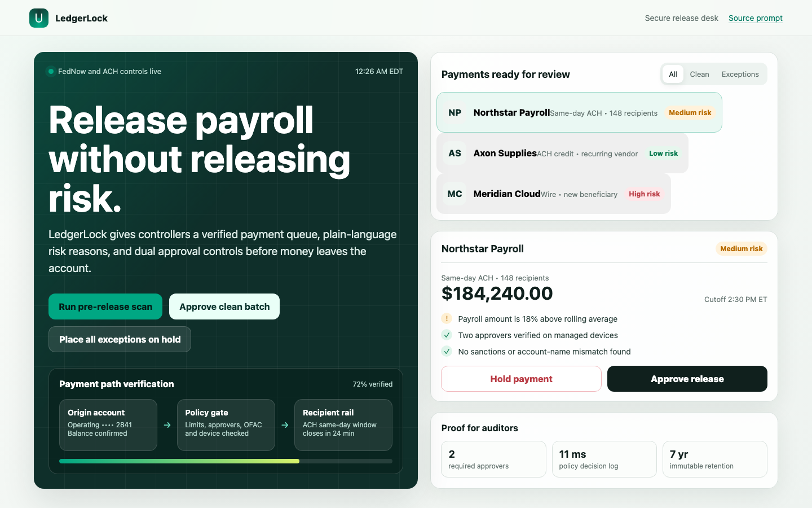
Task: Switch to the Exceptions filter tab
Action: (x=740, y=74)
